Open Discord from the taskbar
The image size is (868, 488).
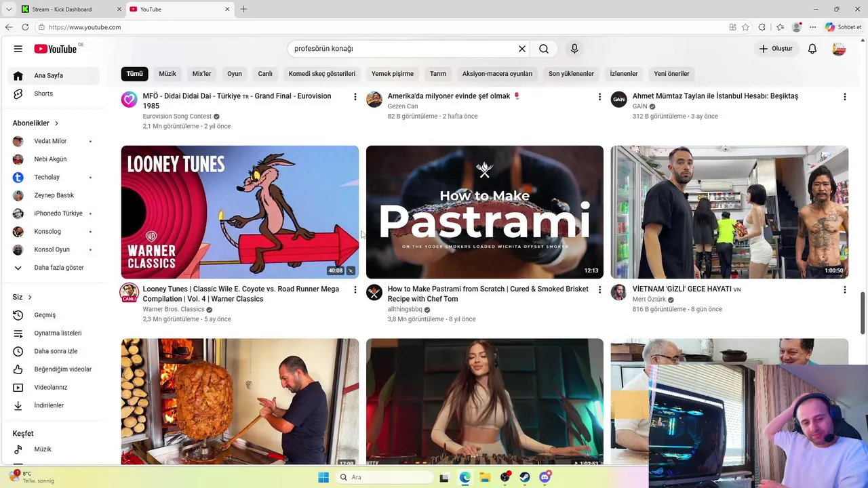(545, 477)
